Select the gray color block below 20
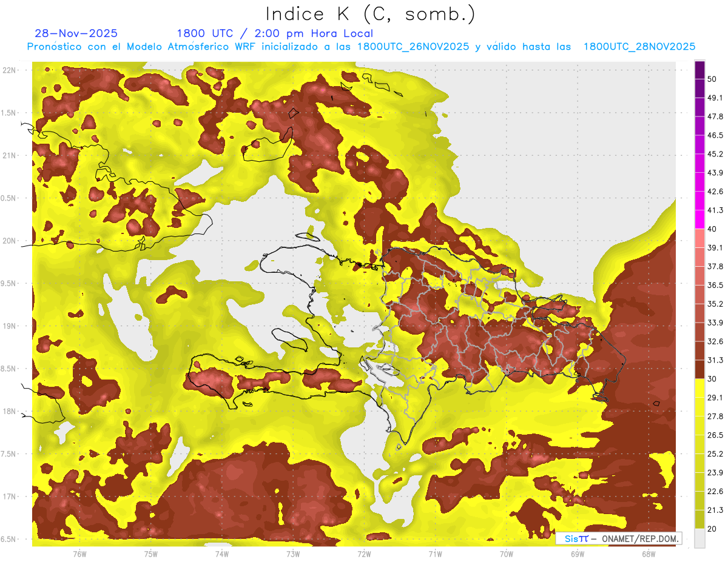Viewport: 728px width, 562px height. coord(699,538)
